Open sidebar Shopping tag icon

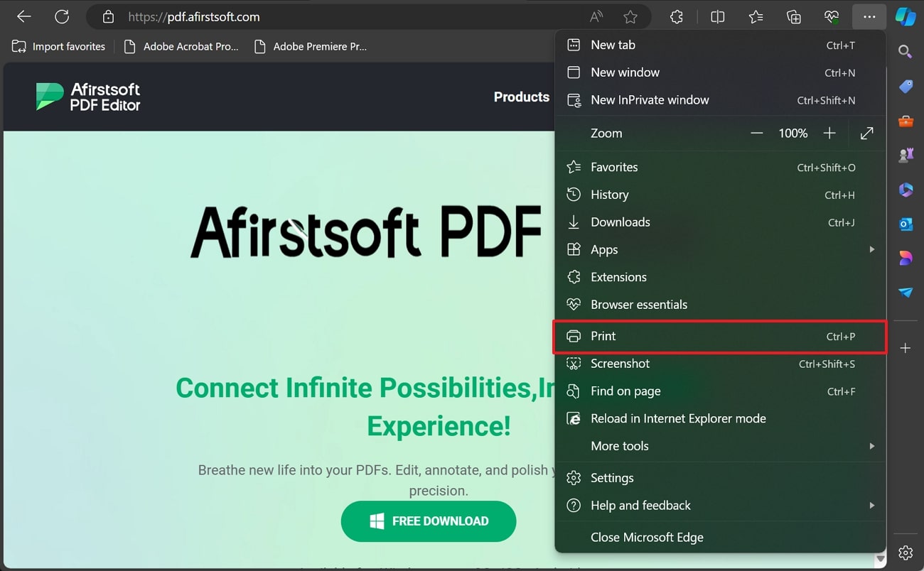(906, 87)
